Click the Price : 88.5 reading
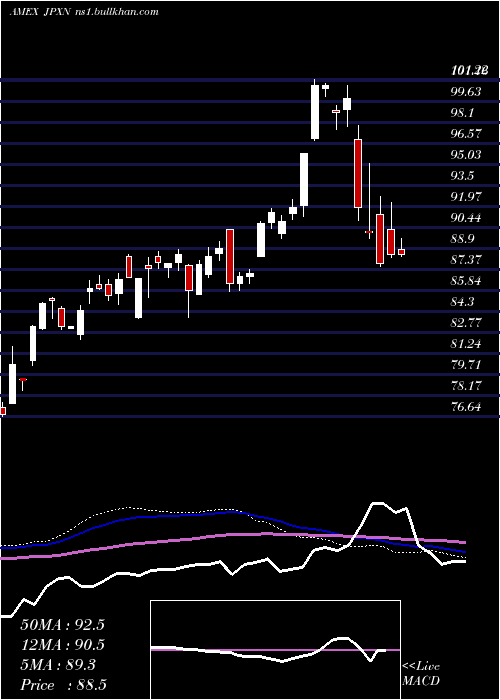500x700 pixels. (x=63, y=685)
